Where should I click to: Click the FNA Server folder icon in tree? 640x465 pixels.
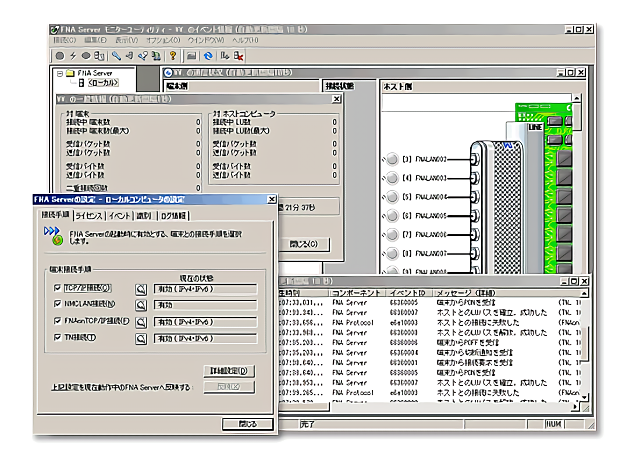pos(70,73)
